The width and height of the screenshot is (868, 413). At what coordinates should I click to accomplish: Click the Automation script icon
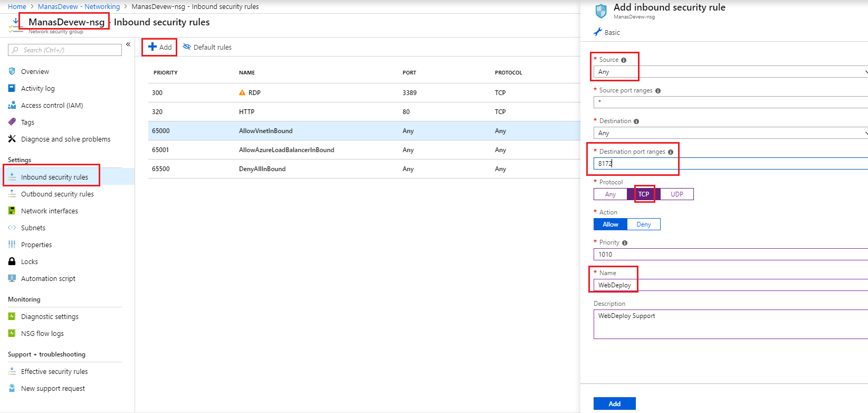pos(12,278)
